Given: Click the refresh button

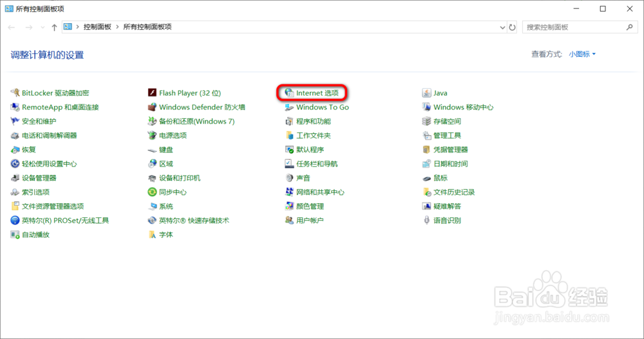Looking at the screenshot, I should [512, 28].
